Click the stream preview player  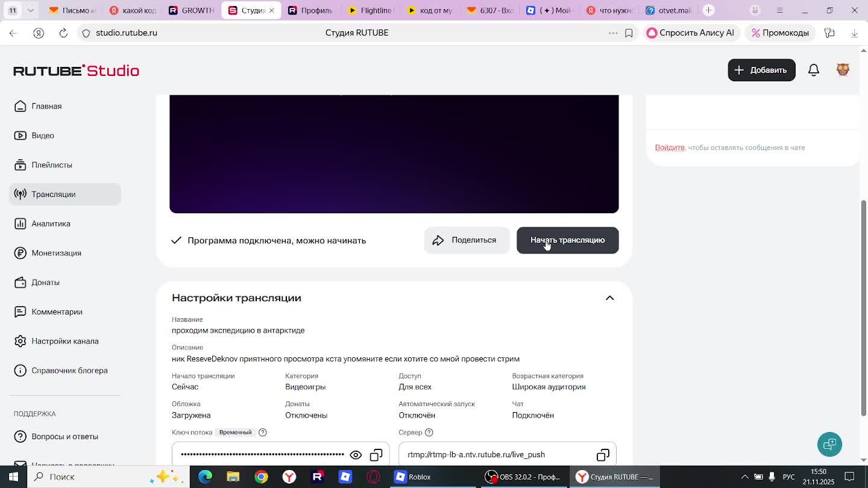coord(394,154)
